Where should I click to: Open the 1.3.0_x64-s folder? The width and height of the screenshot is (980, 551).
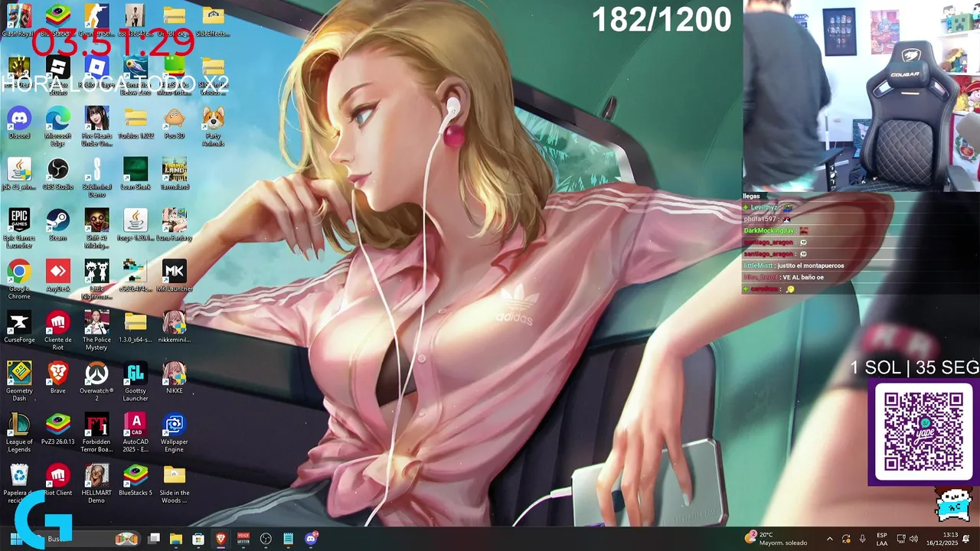point(136,327)
